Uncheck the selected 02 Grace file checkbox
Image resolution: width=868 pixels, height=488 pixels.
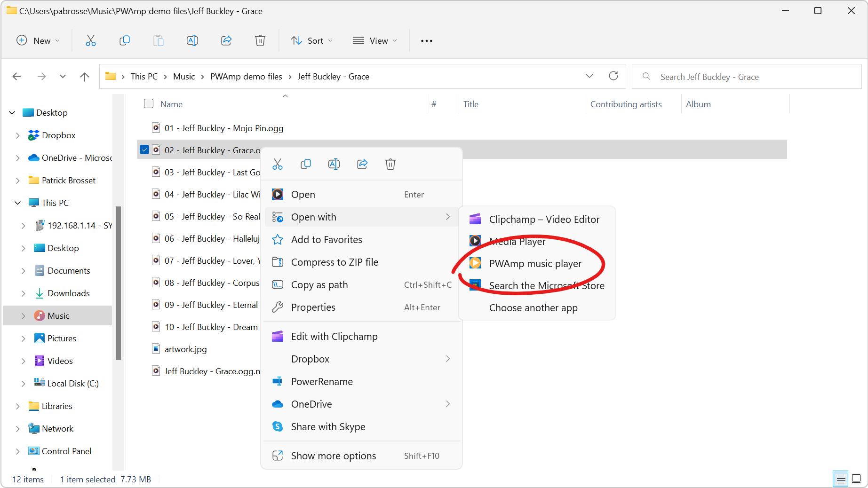pyautogui.click(x=144, y=150)
